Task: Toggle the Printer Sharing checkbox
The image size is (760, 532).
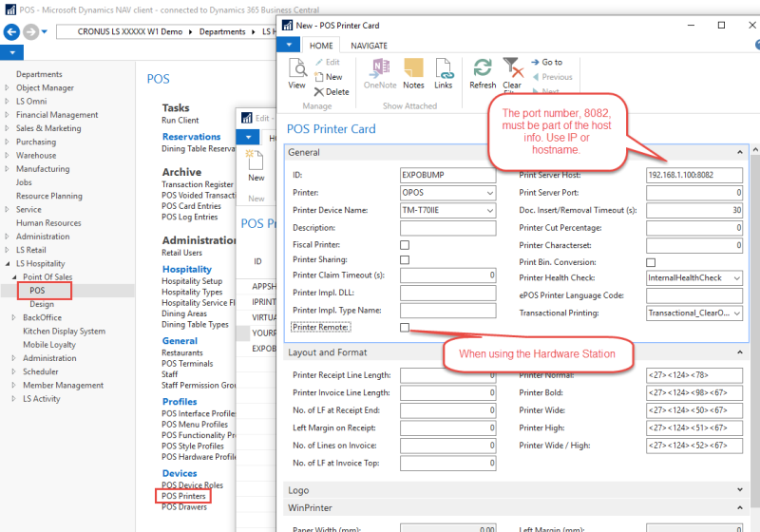Action: click(405, 260)
